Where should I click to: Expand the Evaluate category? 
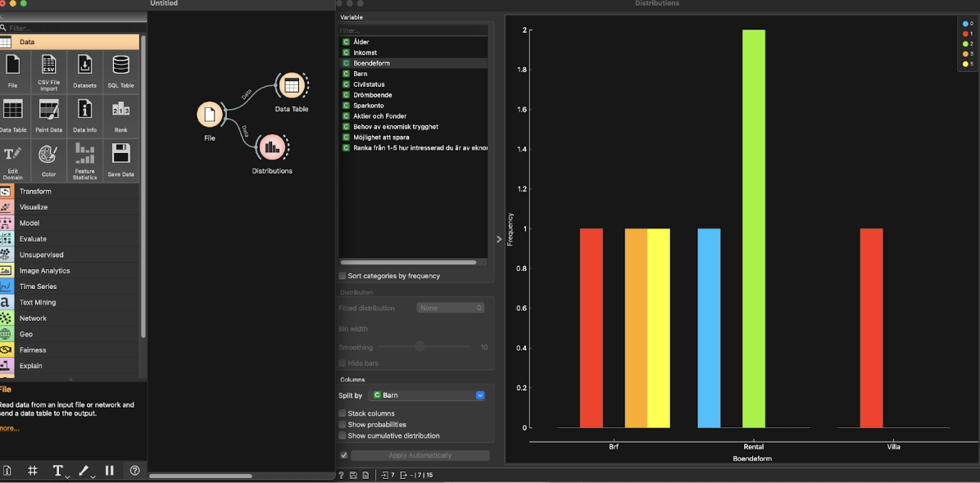click(70, 239)
